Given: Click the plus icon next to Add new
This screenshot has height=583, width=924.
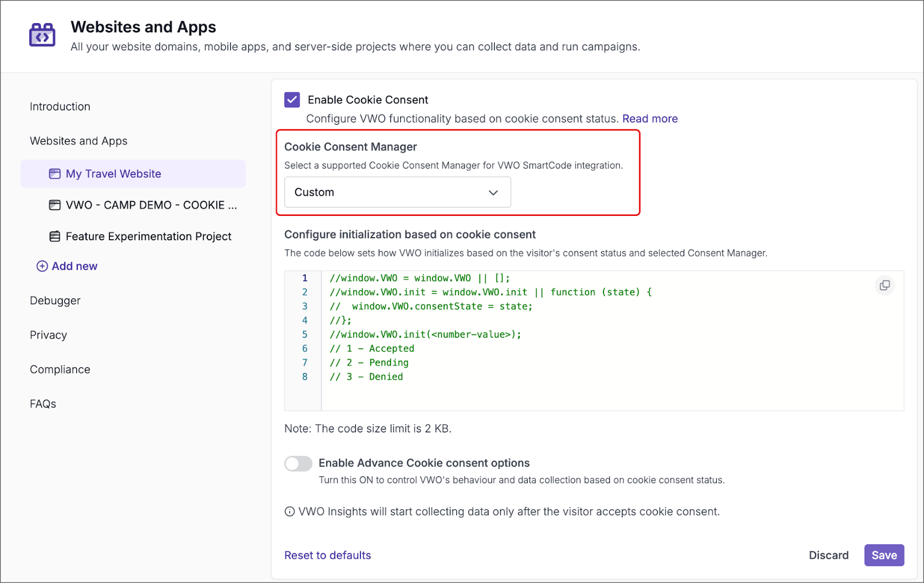Looking at the screenshot, I should [x=42, y=266].
